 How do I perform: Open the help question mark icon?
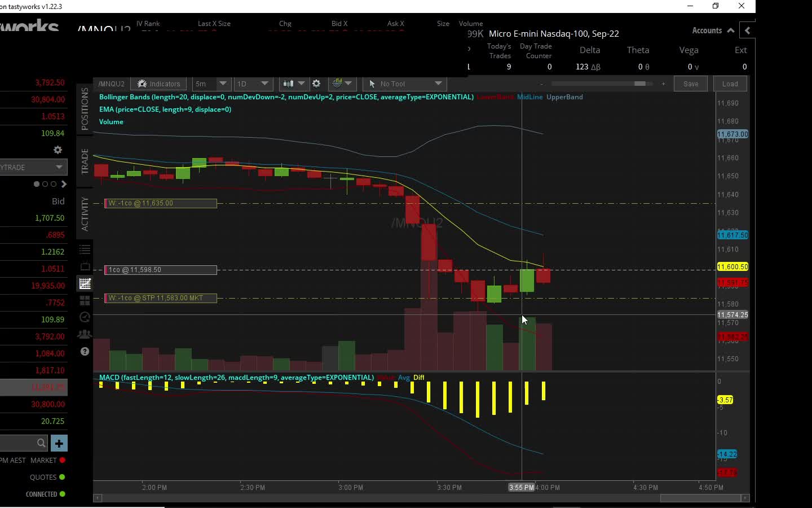point(85,351)
